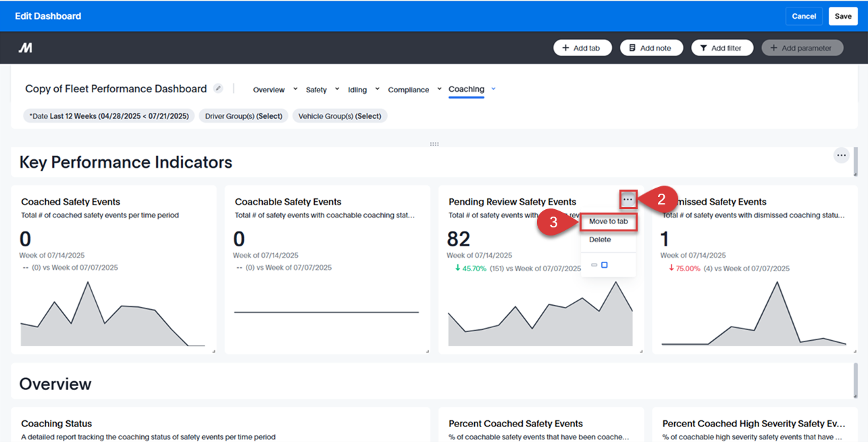The height and width of the screenshot is (442, 868).
Task: Select Move to tab option
Action: coord(607,221)
